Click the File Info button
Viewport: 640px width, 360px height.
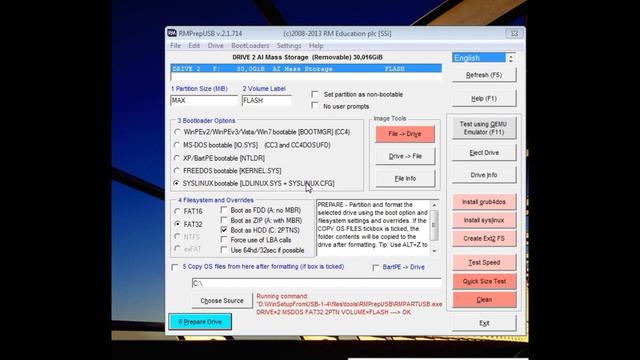point(405,179)
